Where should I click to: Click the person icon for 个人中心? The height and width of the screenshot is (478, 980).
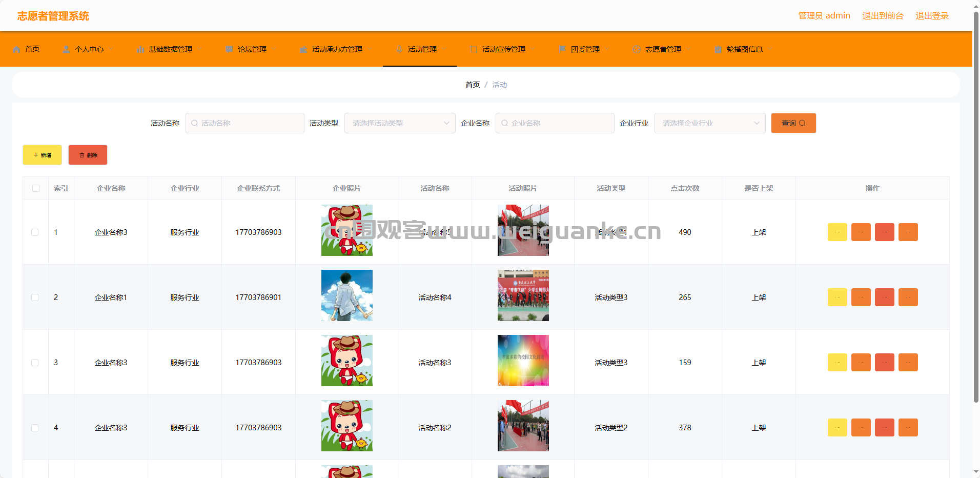tap(66, 49)
